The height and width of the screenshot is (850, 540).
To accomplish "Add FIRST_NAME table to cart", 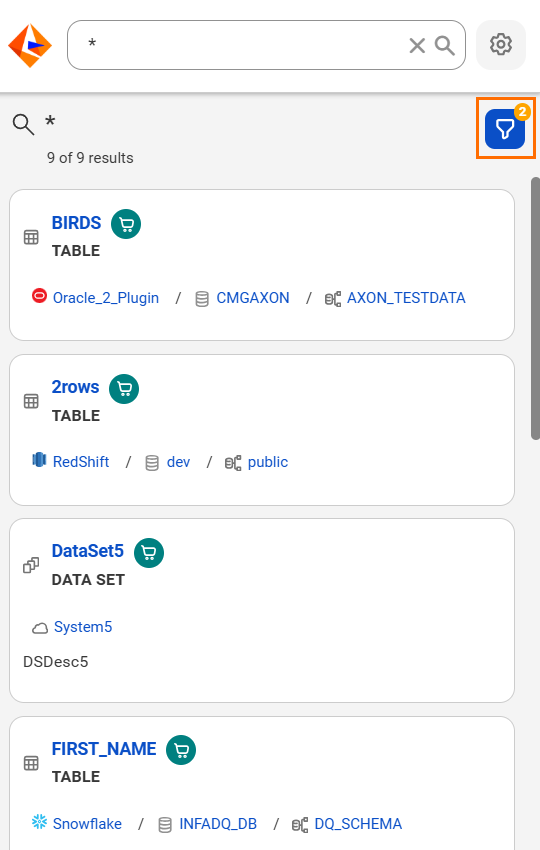I will click(x=181, y=750).
